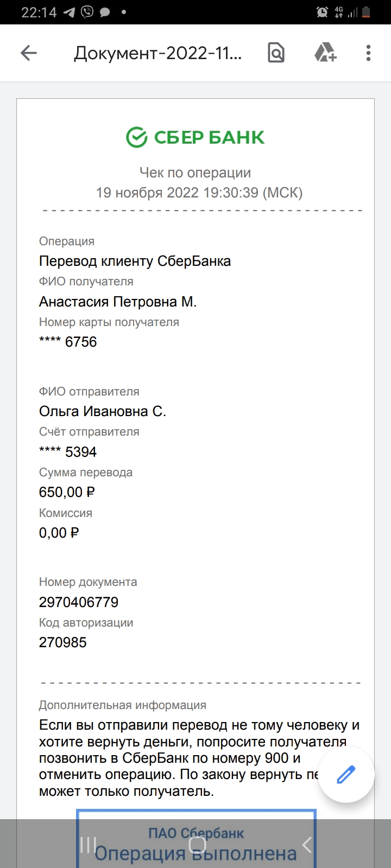Tap the Android recent apps button
This screenshot has height=868, width=391.
[x=88, y=844]
